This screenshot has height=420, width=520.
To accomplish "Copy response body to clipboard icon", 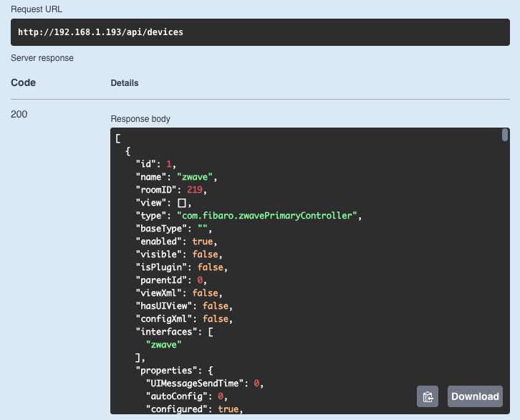I will pyautogui.click(x=428, y=396).
